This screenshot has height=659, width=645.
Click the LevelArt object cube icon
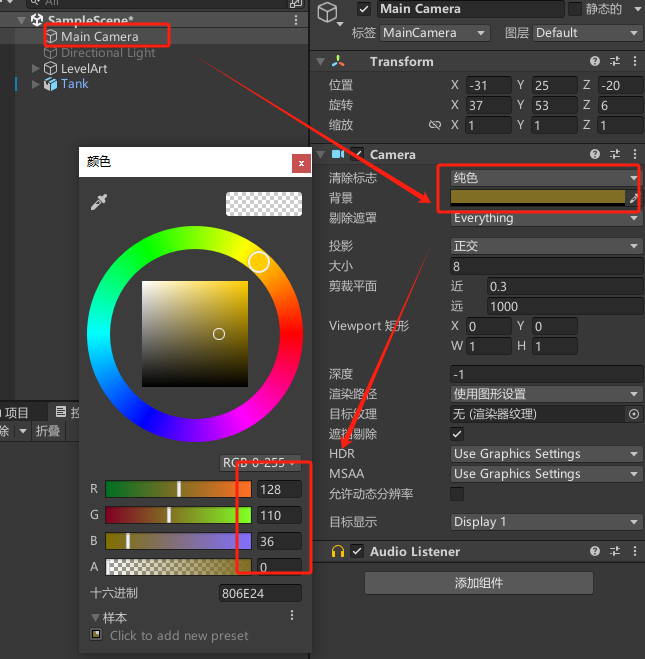[x=50, y=68]
